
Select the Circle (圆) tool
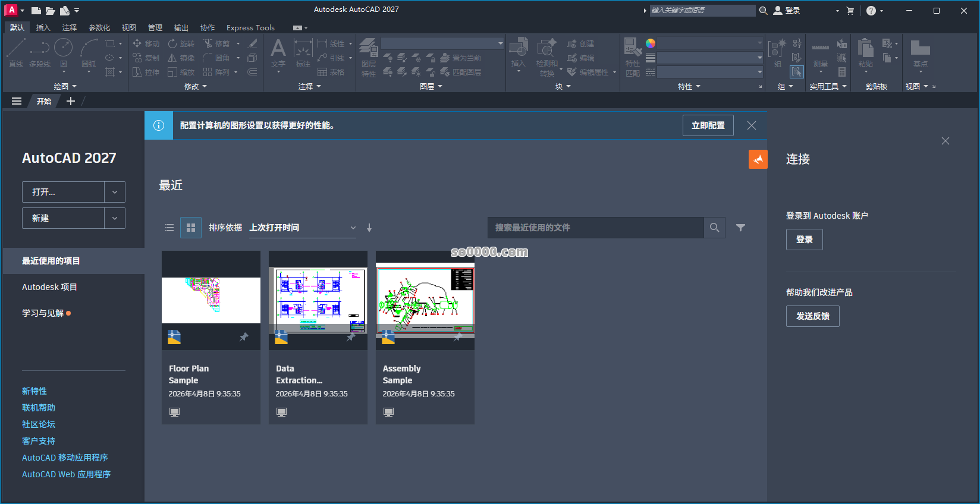click(x=63, y=52)
